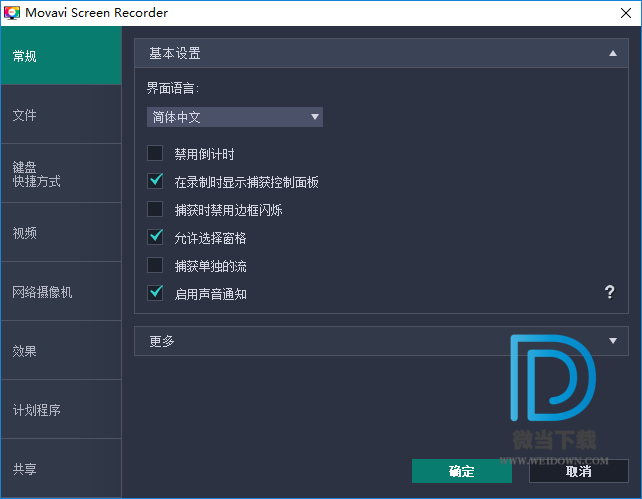
Task: Click the Movavi Screen Recorder app icon
Action: (x=12, y=13)
